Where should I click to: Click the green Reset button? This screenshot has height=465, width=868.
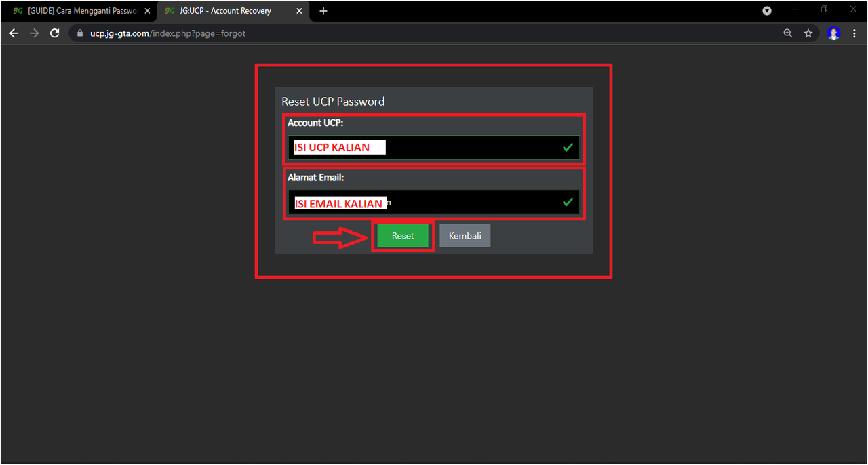point(403,236)
